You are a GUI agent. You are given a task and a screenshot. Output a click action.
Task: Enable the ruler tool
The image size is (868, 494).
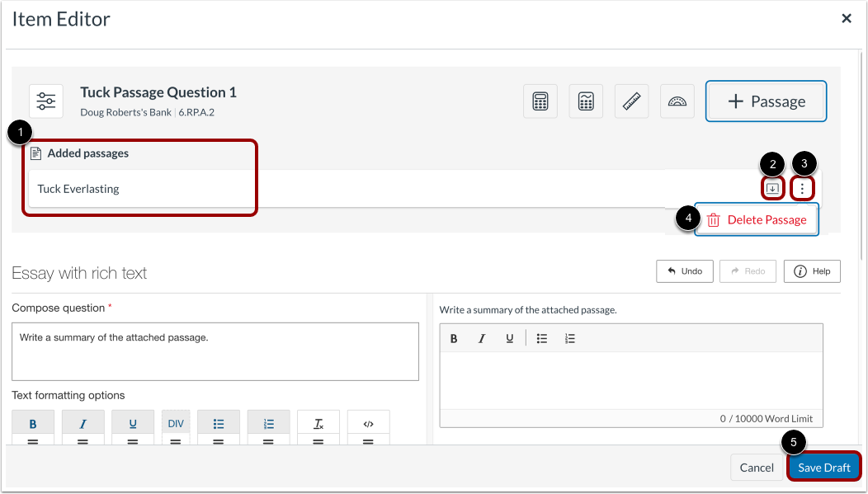click(x=632, y=101)
